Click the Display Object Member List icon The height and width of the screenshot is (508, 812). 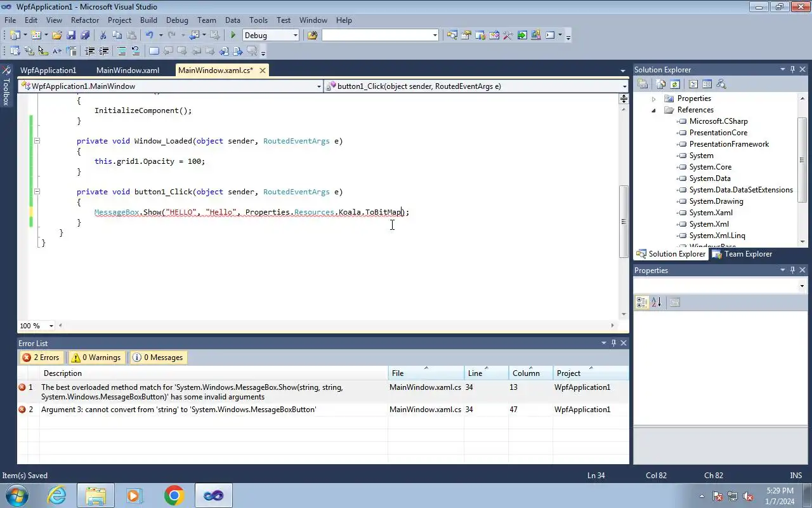click(x=15, y=51)
